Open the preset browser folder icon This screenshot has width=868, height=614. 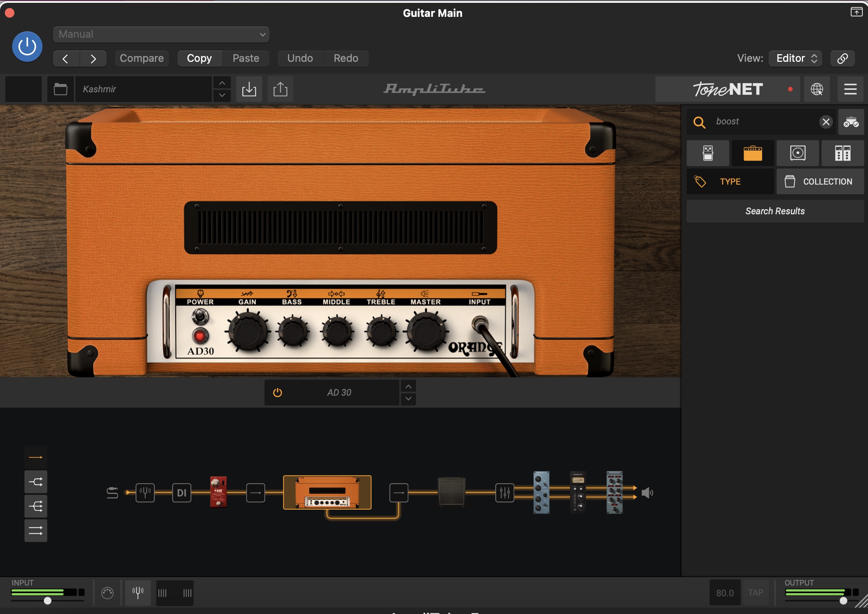click(61, 89)
